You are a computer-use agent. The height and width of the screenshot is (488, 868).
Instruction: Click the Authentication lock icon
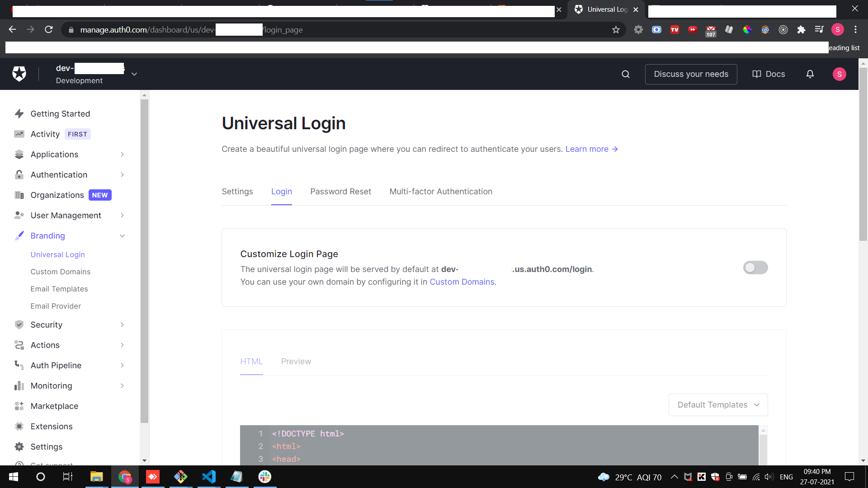pos(19,175)
